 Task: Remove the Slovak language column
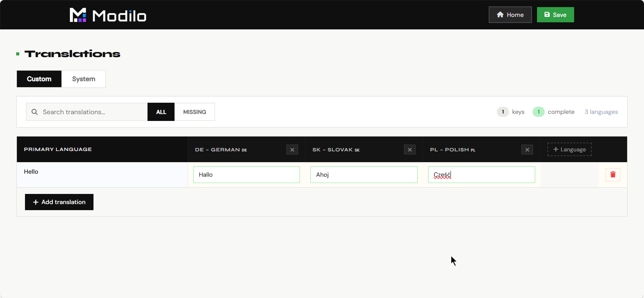pyautogui.click(x=410, y=150)
